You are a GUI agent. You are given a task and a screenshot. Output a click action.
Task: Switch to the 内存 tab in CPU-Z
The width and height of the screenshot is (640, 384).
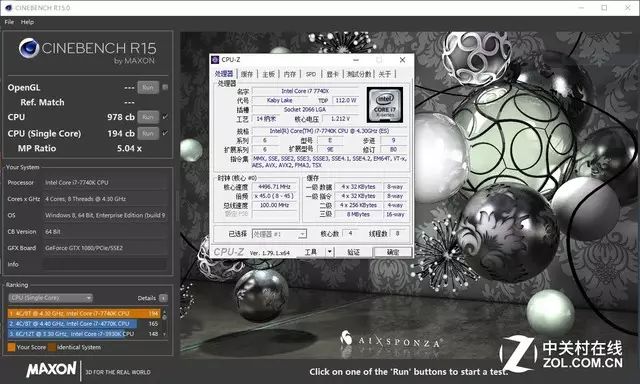click(x=290, y=74)
